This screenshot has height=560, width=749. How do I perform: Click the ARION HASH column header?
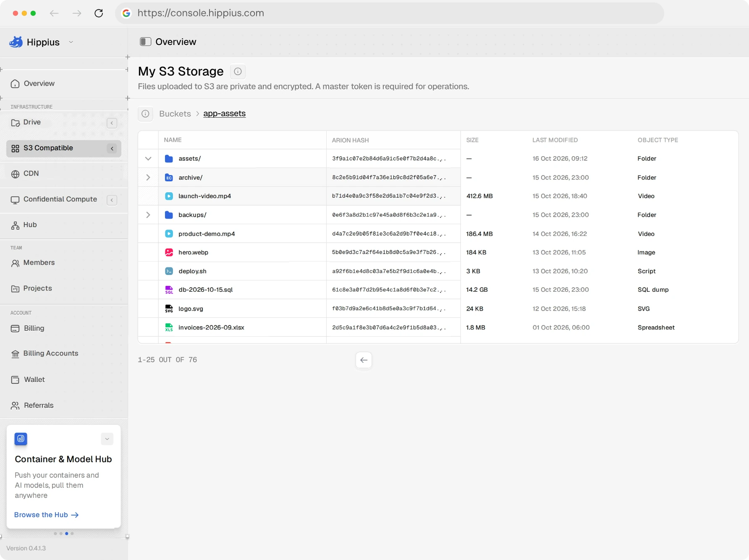point(351,140)
